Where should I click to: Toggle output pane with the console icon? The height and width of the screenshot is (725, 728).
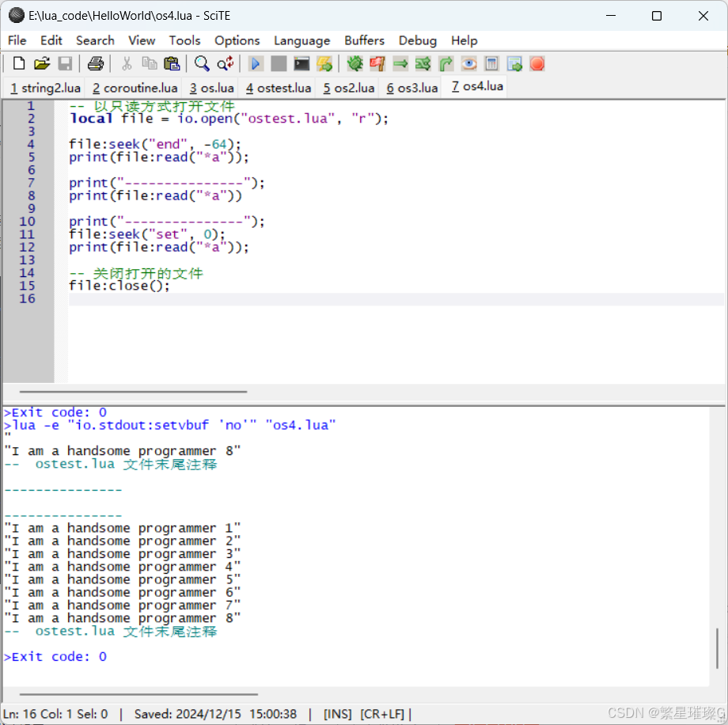pos(301,63)
